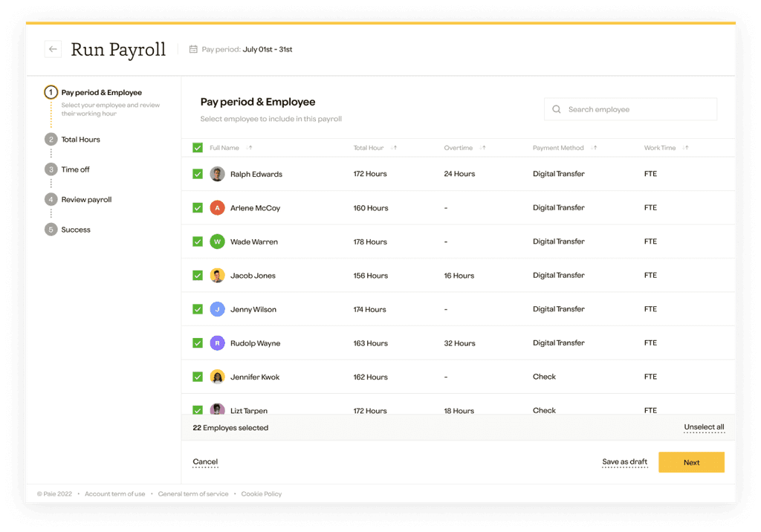
Task: Open Ralph Edwards' profile avatar
Action: (216, 173)
